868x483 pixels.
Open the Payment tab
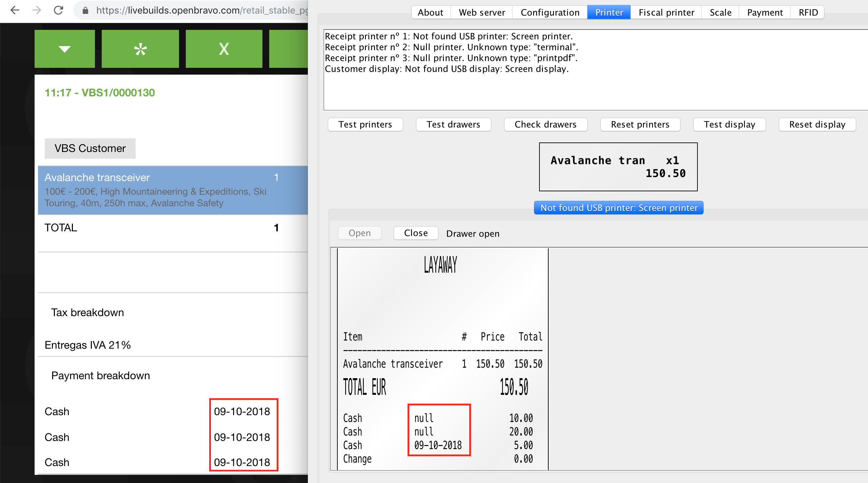click(765, 13)
